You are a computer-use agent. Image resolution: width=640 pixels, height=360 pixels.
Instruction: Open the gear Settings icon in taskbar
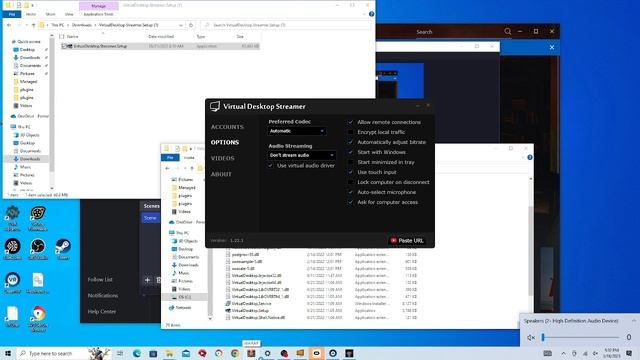click(x=267, y=353)
